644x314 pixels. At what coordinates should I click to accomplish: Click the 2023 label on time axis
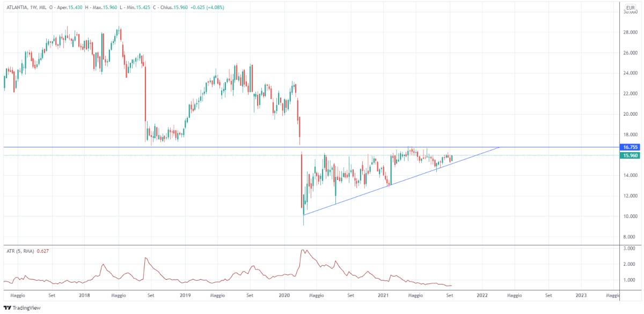click(x=581, y=295)
